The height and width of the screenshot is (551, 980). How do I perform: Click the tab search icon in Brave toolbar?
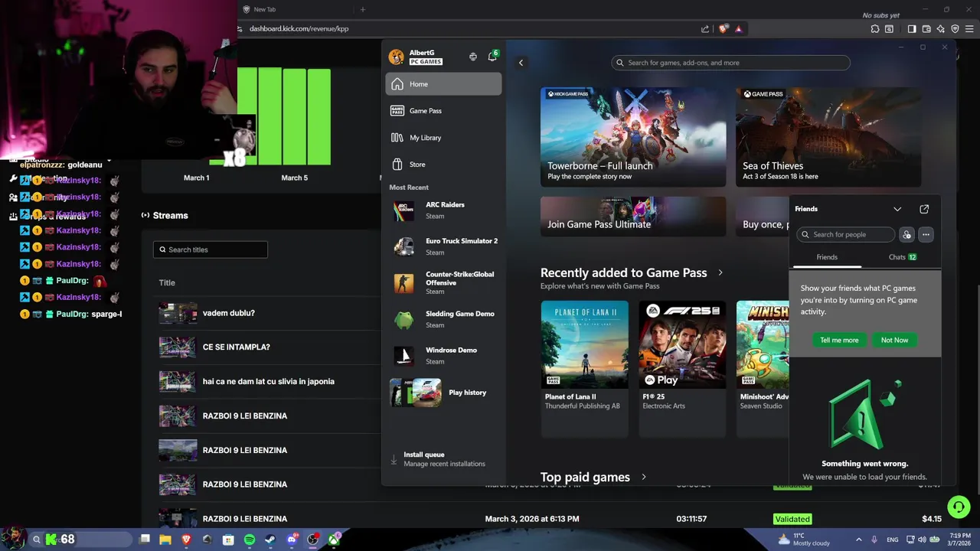coord(889,29)
